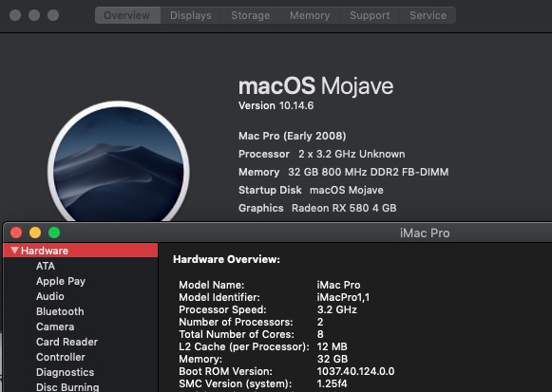Image resolution: width=552 pixels, height=392 pixels.
Task: Open the Support tab
Action: 370,15
